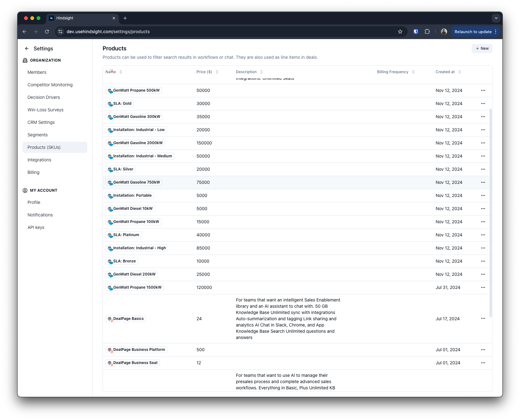Click the 150000 price cell
The image size is (520, 420).
coord(204,143)
